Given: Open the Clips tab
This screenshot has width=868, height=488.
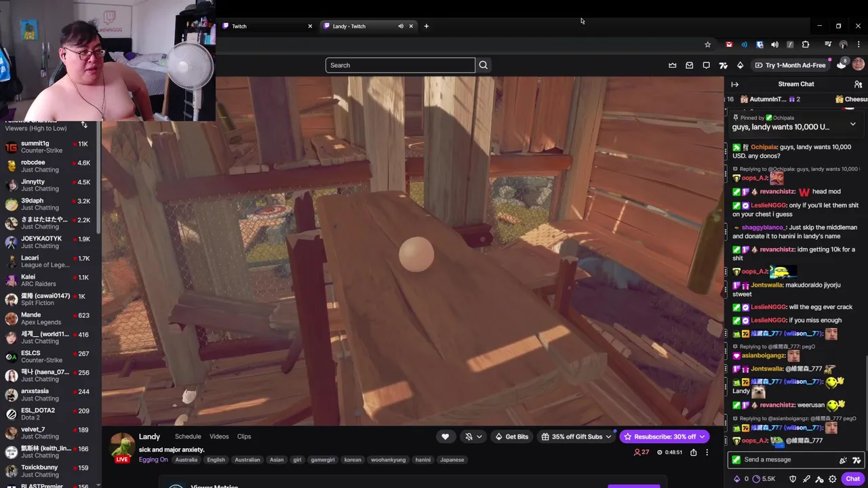Looking at the screenshot, I should point(244,436).
